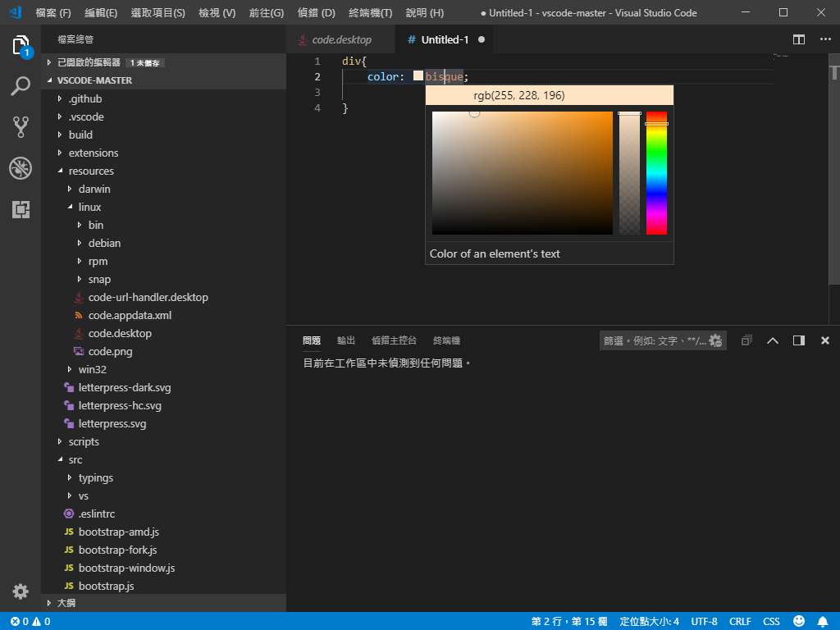Open the Search view icon
Image resolution: width=840 pixels, height=630 pixels.
tap(21, 86)
